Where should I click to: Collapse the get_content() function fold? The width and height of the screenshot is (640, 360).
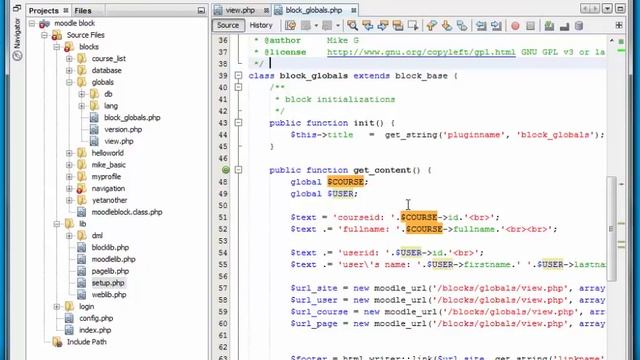click(x=238, y=170)
